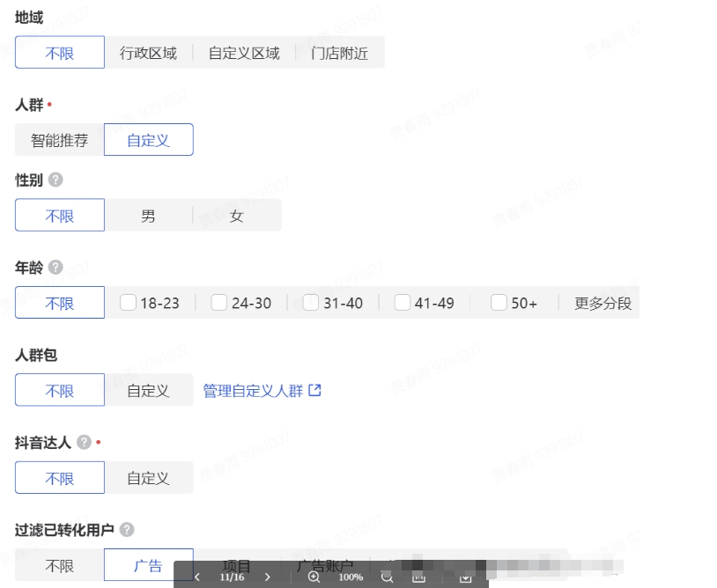Select 不限 under 抖音达人
Image resolution: width=717 pixels, height=588 pixels.
[60, 478]
